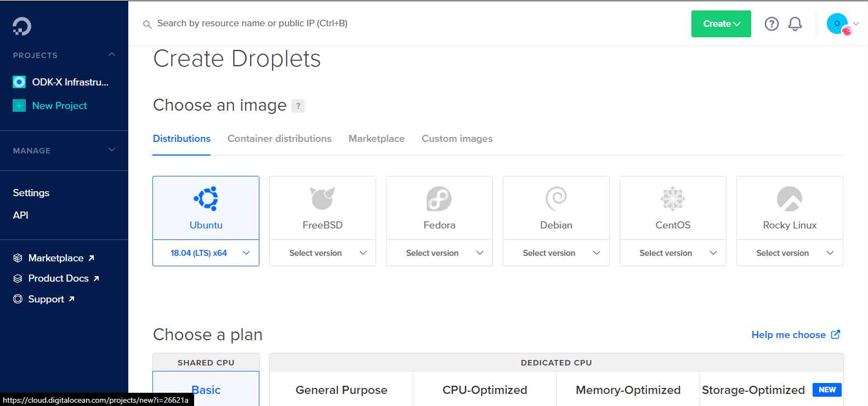This screenshot has width=868, height=406.
Task: Select the CPU-Optimized plan
Action: [485, 390]
